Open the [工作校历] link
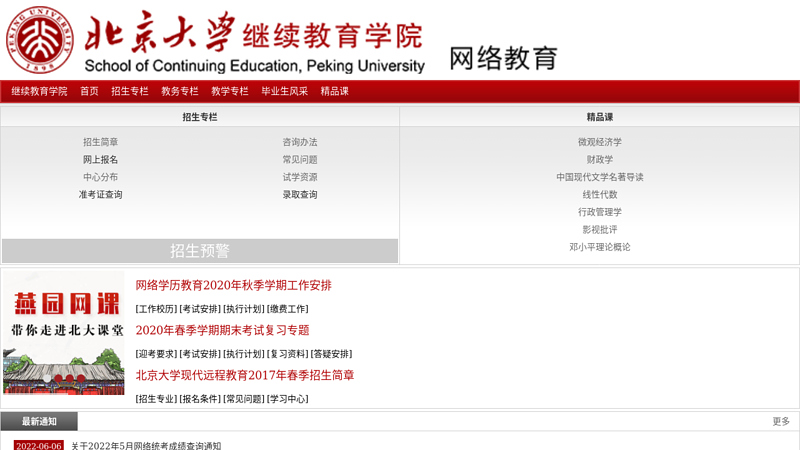The height and width of the screenshot is (450, 800). pos(156,309)
